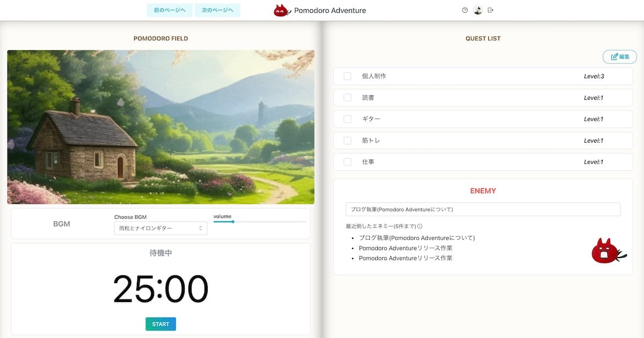Viewport: 644px width, 338px height.
Task: Navigate using 次のページへ button
Action: click(217, 10)
